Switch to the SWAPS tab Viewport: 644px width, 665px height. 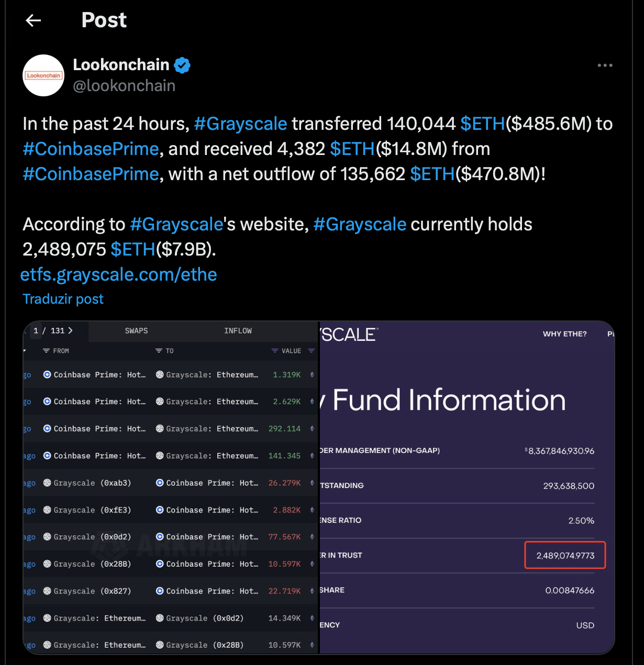(x=136, y=331)
